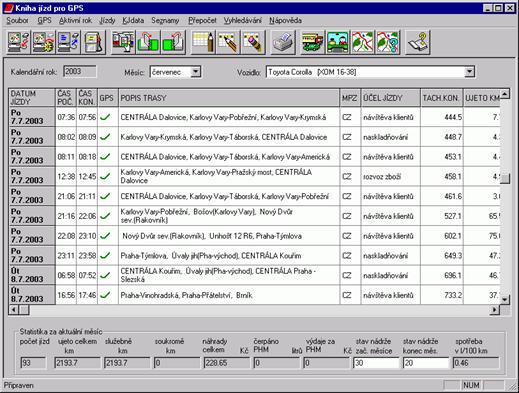Viewport: 519px width, 393px height.
Task: Click the vehicles garage toolbar icon
Action: click(123, 42)
